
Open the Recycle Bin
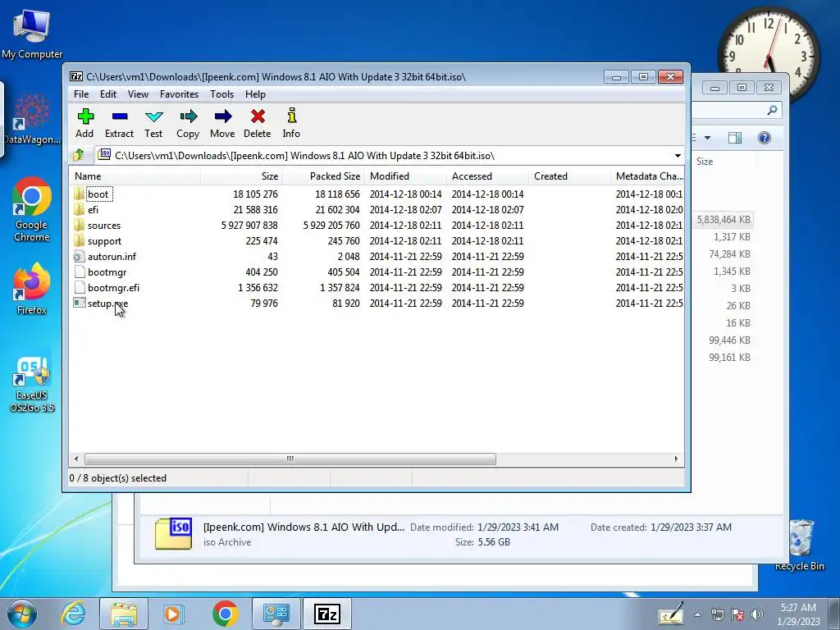click(799, 545)
